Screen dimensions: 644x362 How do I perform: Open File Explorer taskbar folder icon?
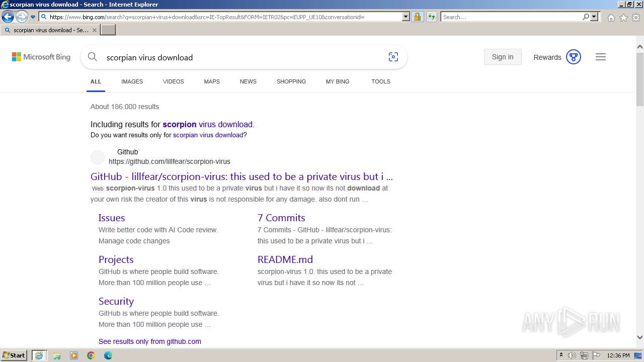(57, 355)
